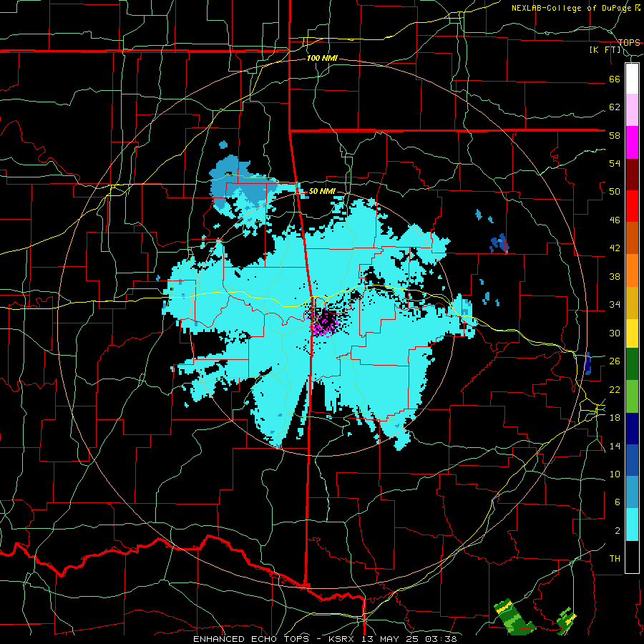644x644 pixels.
Task: Click the "TOPS" legend title
Action: [x=629, y=42]
